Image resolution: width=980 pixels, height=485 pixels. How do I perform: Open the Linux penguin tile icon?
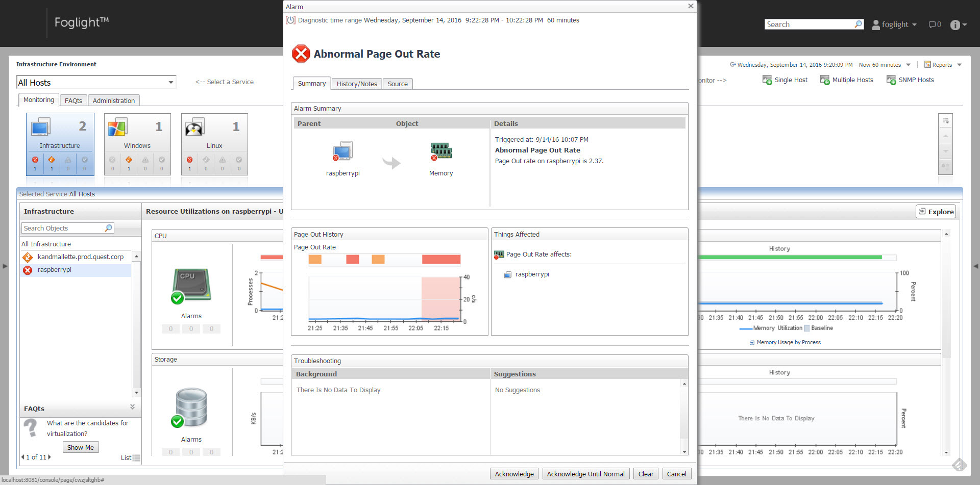coord(194,126)
